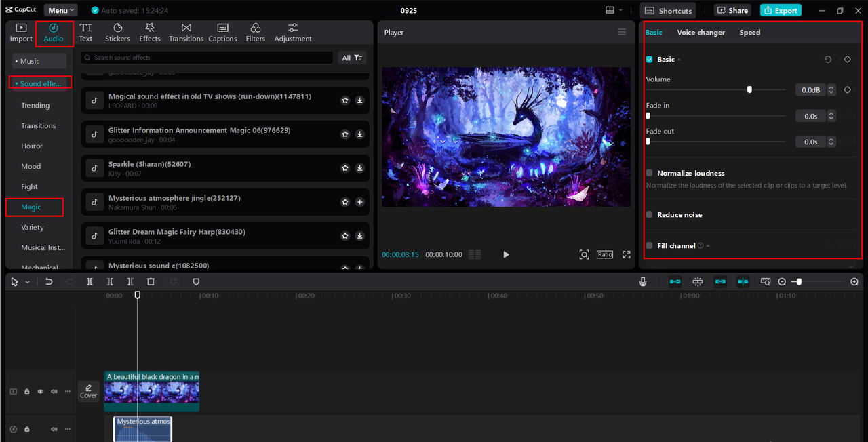
Task: Download Glitter Dream Magic Fairy Harp
Action: point(359,236)
